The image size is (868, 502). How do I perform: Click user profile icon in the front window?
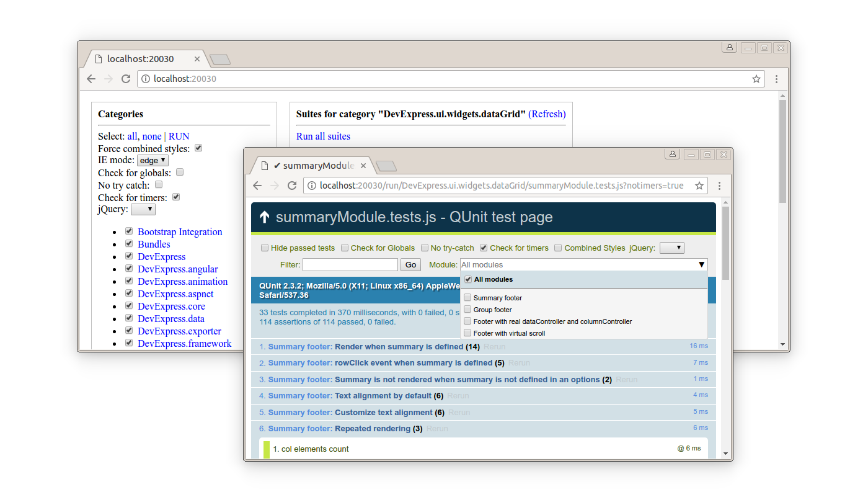(x=673, y=154)
